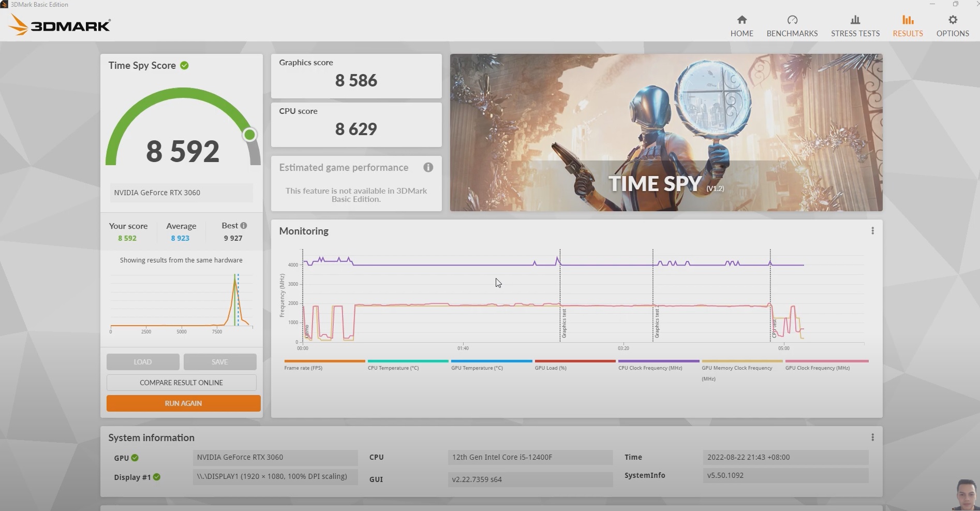
Task: Click the NVIDIA GeForce RTX 3060 field under the gauge
Action: (x=181, y=193)
